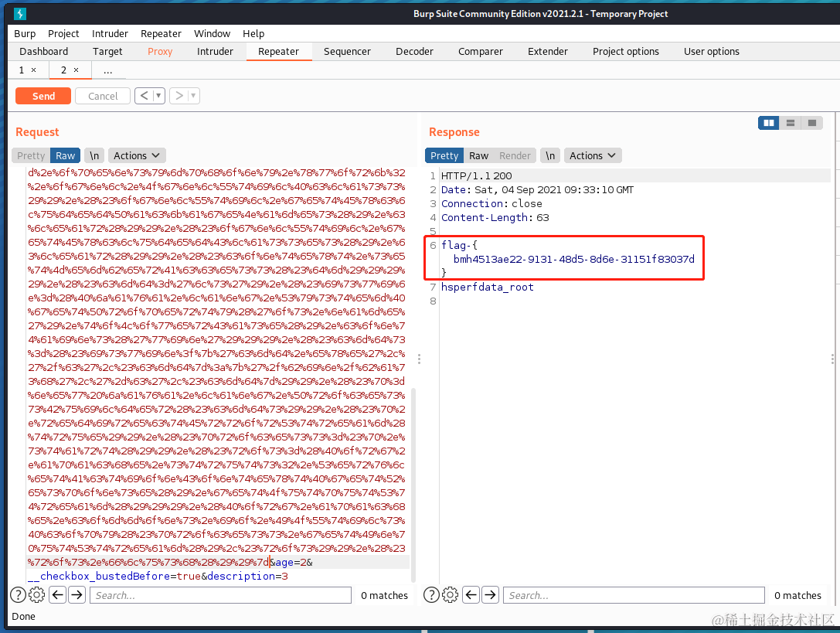
Task: Close Repeater tab 1
Action: 34,70
